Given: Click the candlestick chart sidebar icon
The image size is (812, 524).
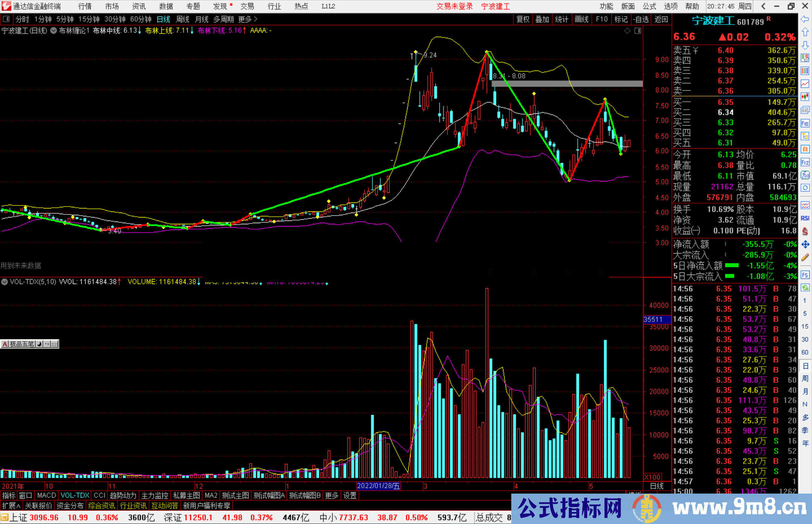Looking at the screenshot, I should 805,97.
